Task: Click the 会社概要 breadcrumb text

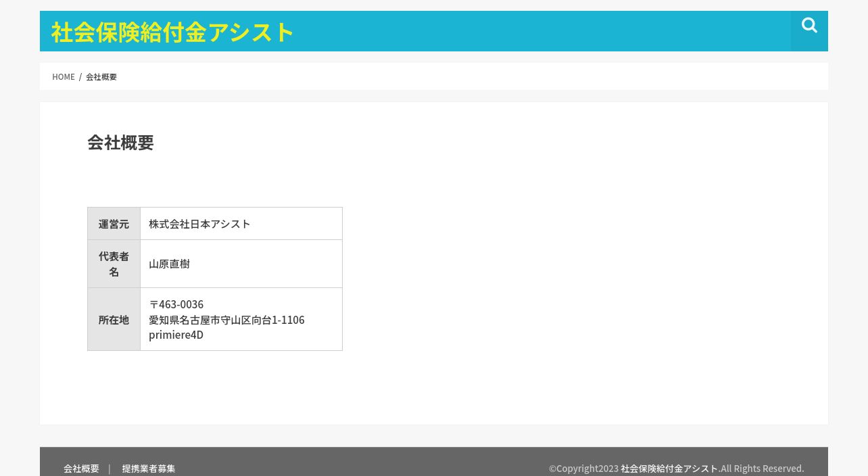Action: click(x=101, y=77)
